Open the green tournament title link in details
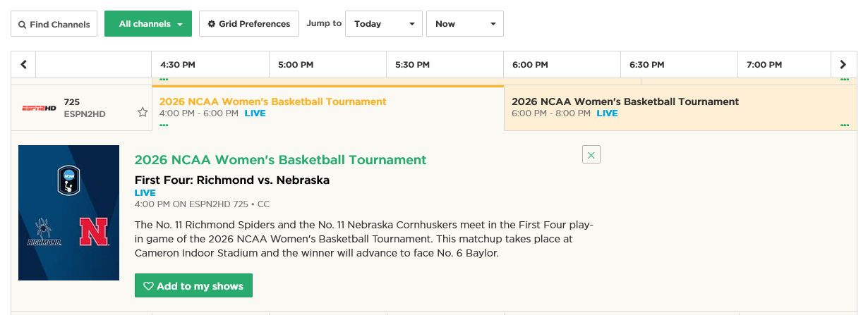The width and height of the screenshot is (868, 315). (280, 160)
